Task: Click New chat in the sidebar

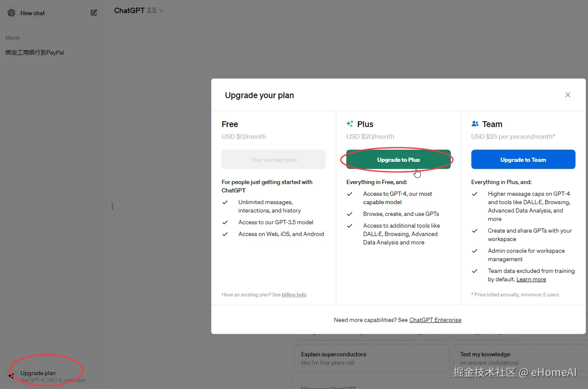Action: point(33,13)
